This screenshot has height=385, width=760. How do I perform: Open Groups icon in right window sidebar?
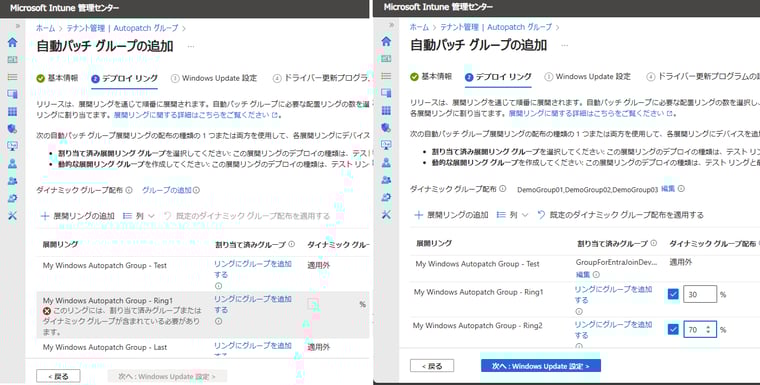click(x=386, y=179)
